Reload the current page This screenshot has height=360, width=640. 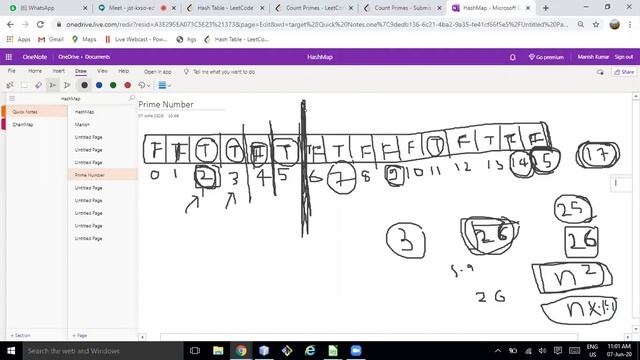40,24
